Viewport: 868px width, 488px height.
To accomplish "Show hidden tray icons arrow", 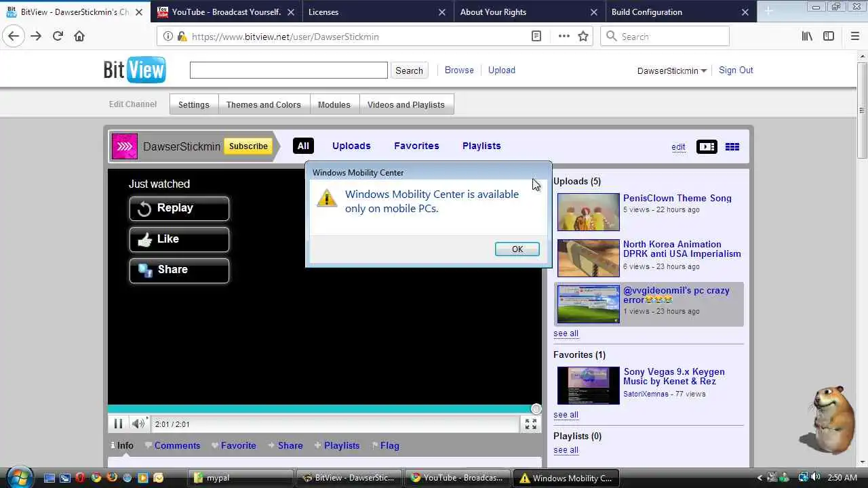I will click(x=759, y=478).
